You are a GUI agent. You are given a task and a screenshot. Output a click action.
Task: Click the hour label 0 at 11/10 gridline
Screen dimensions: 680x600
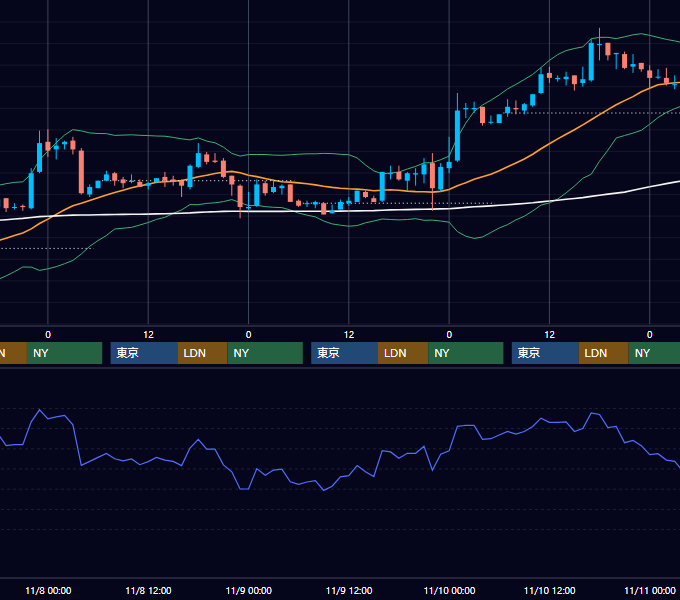(449, 335)
